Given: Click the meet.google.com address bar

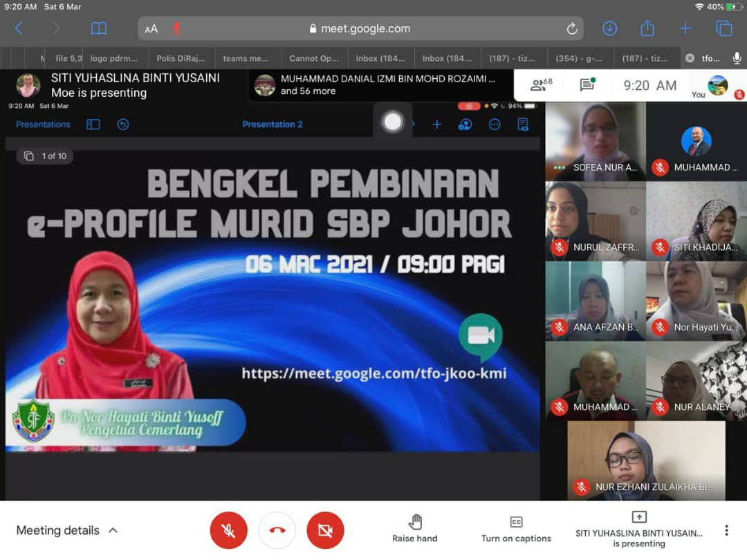Looking at the screenshot, I should (360, 28).
